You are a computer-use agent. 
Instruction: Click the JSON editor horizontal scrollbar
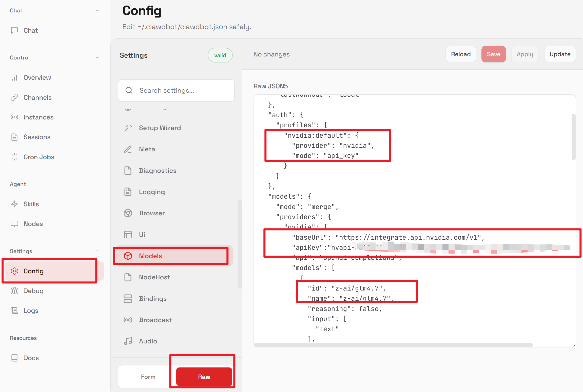pyautogui.click(x=393, y=345)
